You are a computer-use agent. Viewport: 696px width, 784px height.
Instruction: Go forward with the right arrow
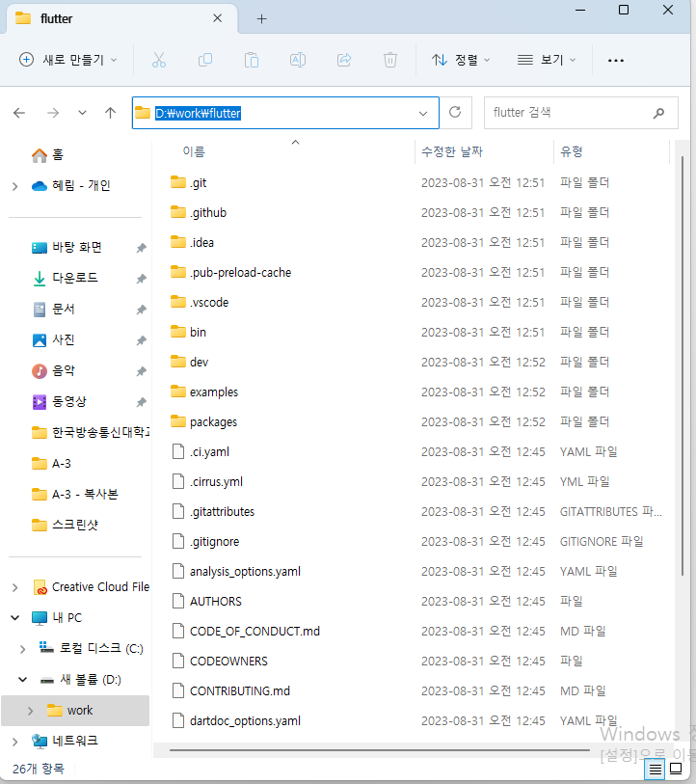(52, 113)
